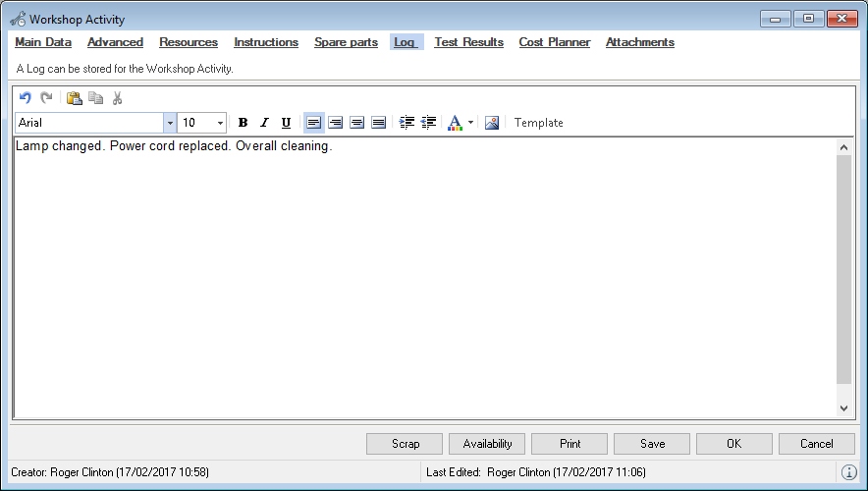Toggle underline formatting
The width and height of the screenshot is (868, 491).
pyautogui.click(x=286, y=123)
